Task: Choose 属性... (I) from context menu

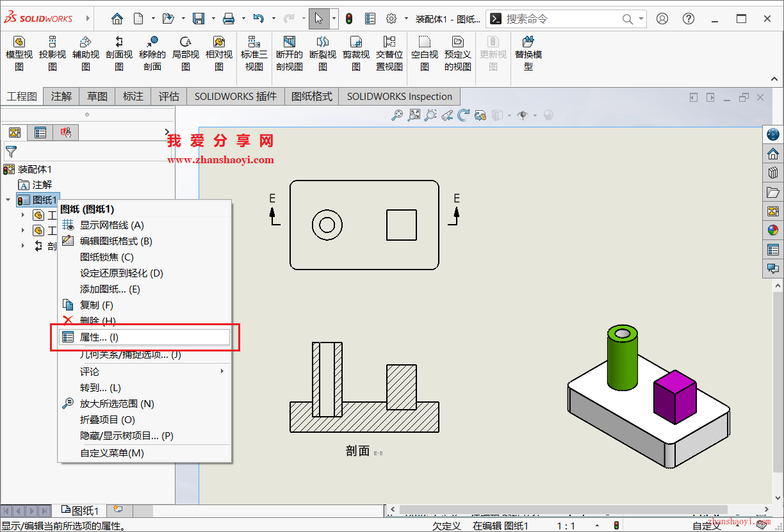Action: tap(144, 337)
